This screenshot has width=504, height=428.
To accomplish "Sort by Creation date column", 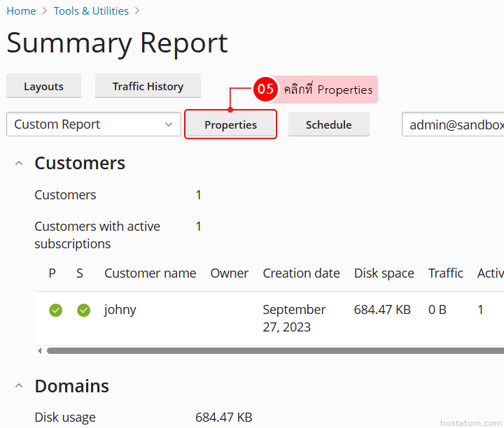I will point(301,273).
